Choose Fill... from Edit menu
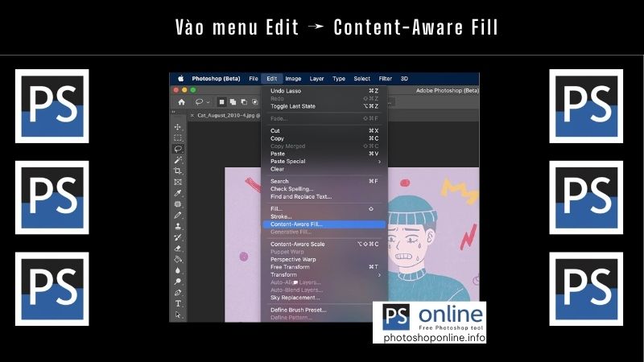 324,209
